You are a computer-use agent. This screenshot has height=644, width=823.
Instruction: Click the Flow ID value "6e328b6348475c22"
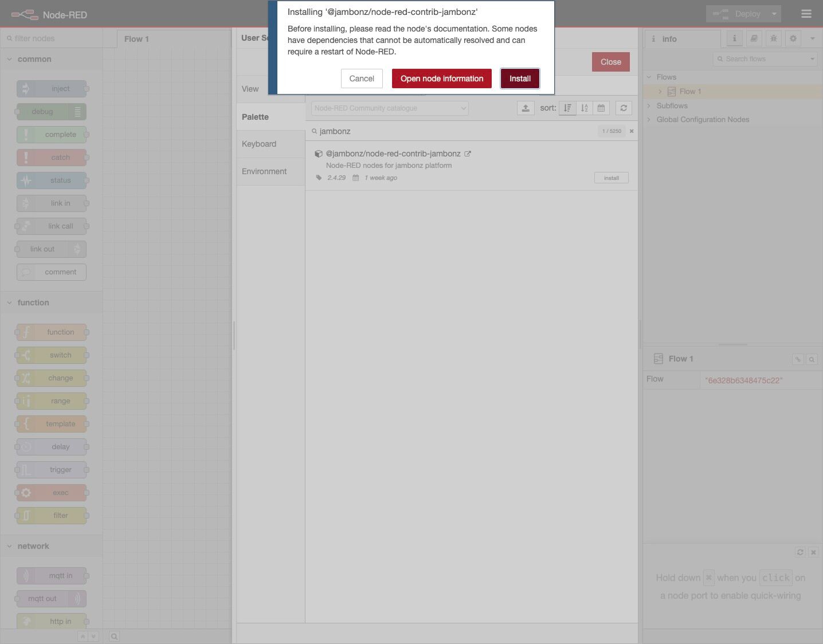click(744, 380)
